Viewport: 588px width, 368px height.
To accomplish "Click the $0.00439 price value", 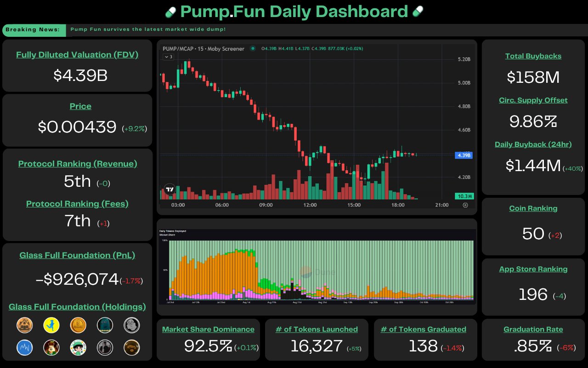I will click(77, 127).
